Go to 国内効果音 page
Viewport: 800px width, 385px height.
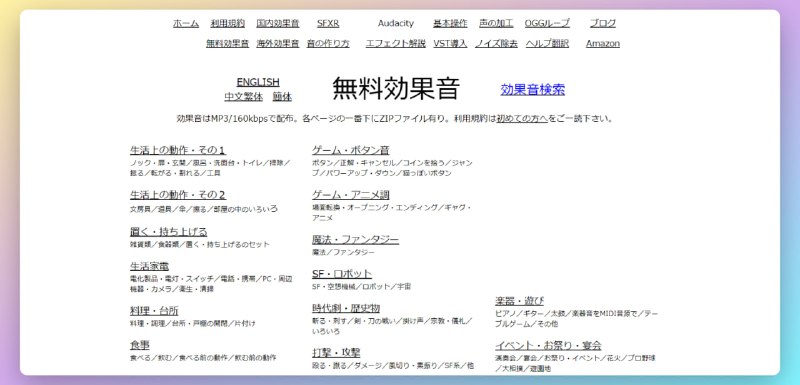(x=278, y=23)
